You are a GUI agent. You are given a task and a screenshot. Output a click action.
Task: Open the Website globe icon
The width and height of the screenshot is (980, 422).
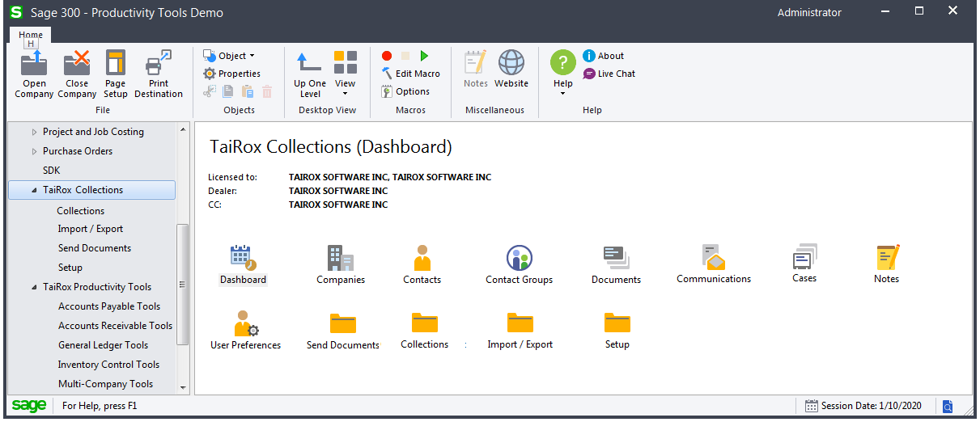tap(511, 63)
